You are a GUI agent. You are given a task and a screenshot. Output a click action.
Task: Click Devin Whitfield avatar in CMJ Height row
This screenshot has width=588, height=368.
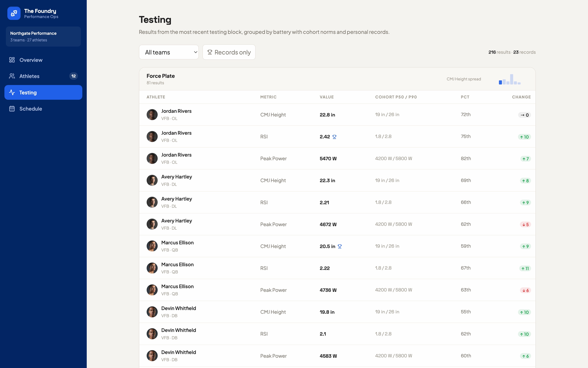tap(152, 312)
